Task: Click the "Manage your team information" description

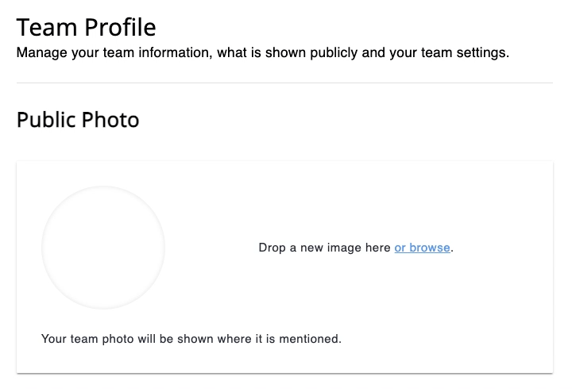Action: pos(262,54)
